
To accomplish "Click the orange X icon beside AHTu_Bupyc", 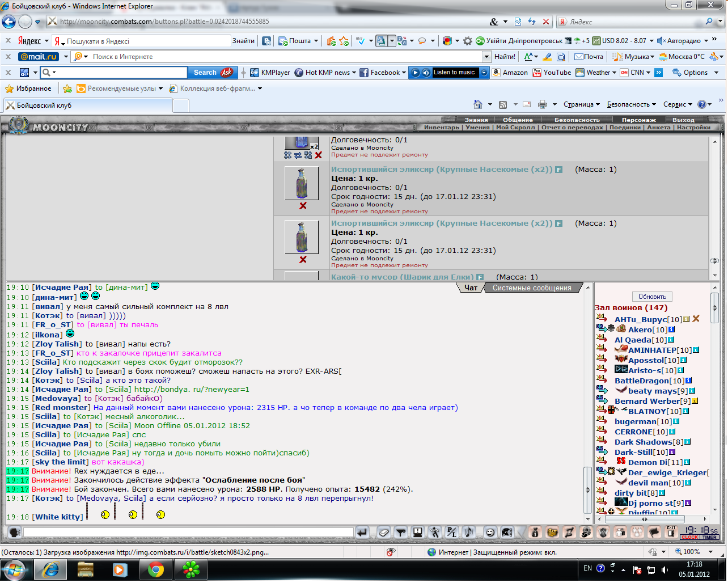I will pyautogui.click(x=696, y=319).
